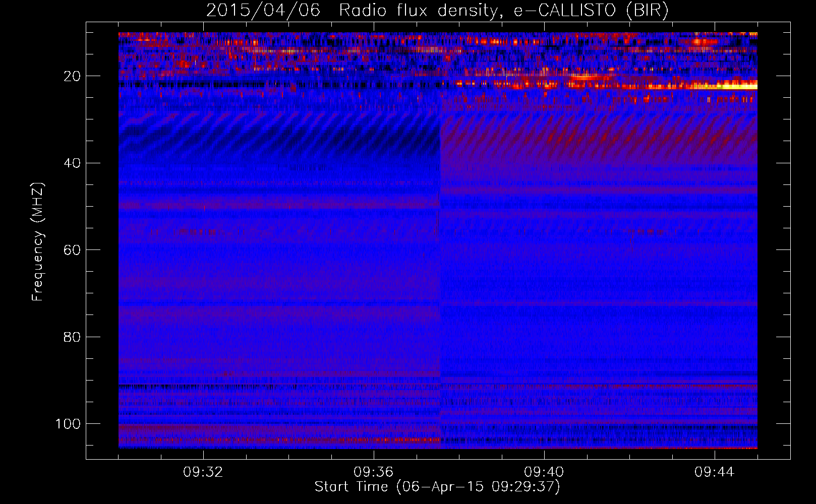Click the '80' frequency tick label

(72, 337)
